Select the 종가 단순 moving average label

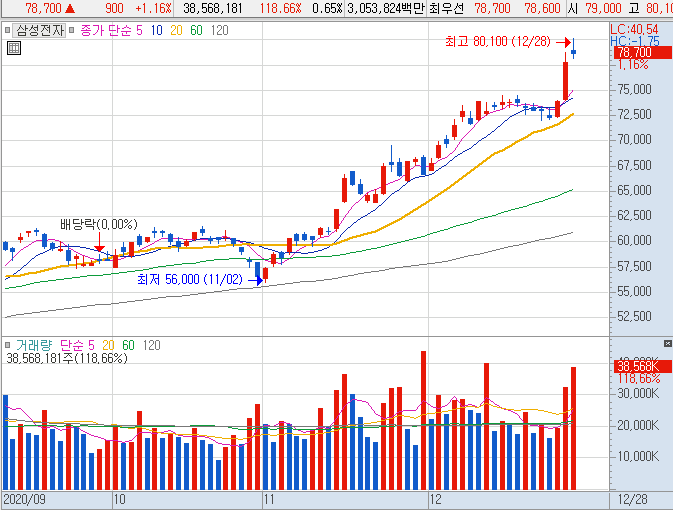point(106,30)
